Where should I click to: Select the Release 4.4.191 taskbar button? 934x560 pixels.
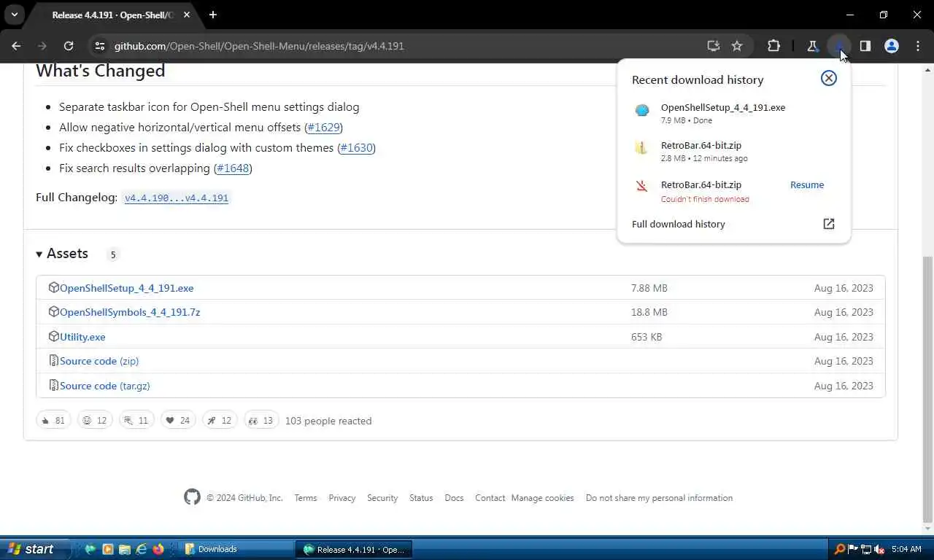354,549
